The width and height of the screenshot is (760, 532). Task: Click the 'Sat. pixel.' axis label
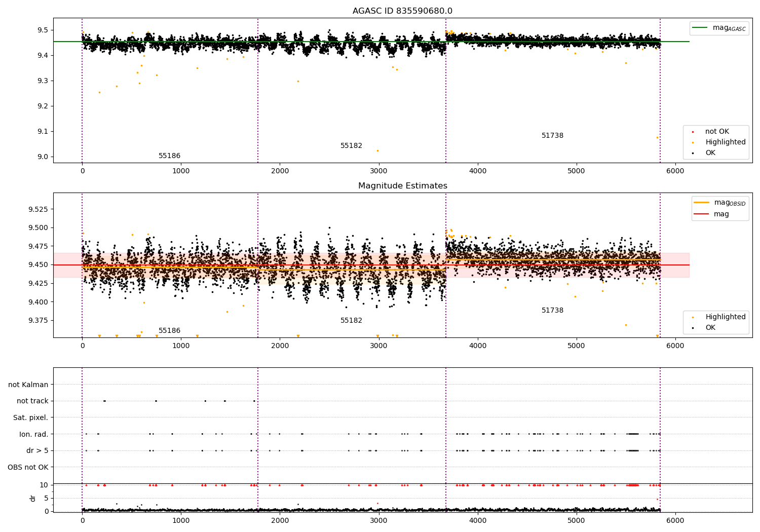[x=30, y=418]
